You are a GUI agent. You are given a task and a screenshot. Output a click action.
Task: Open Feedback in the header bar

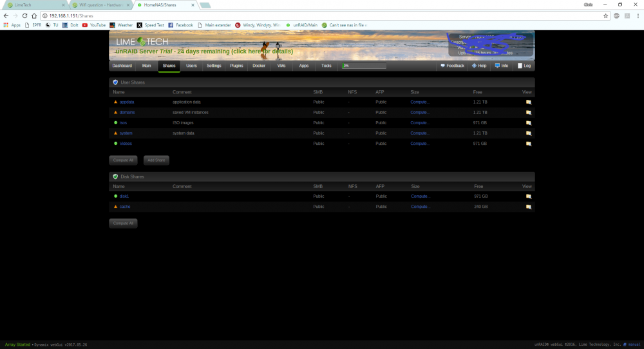point(452,66)
